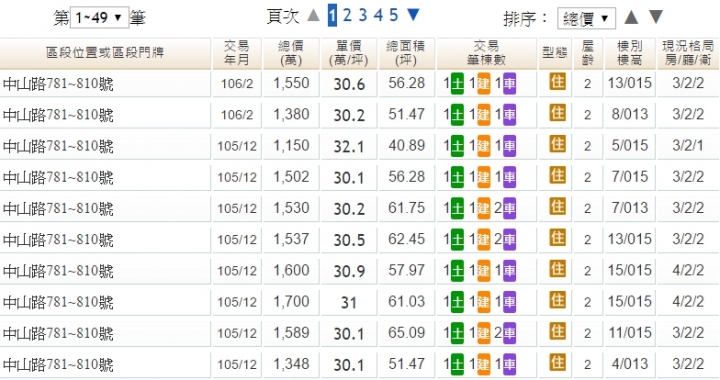Viewport: 720px width, 380px height.
Task: Open the 排序 總價 sort dropdown
Action: coord(586,19)
